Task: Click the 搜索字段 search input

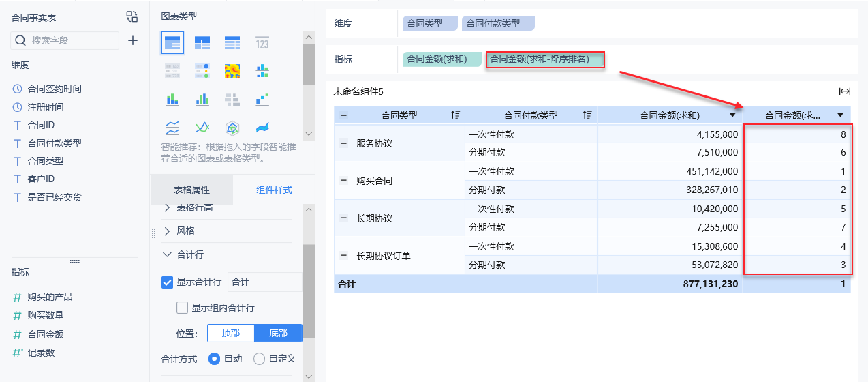Action: [72, 40]
